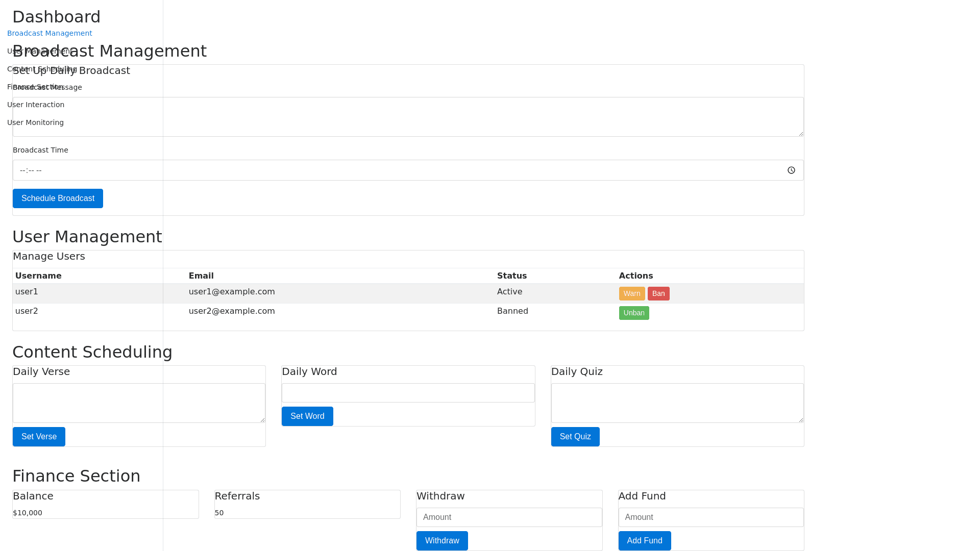This screenshot has height=551, width=980.
Task: Click the Withdraw Amount field
Action: [509, 517]
